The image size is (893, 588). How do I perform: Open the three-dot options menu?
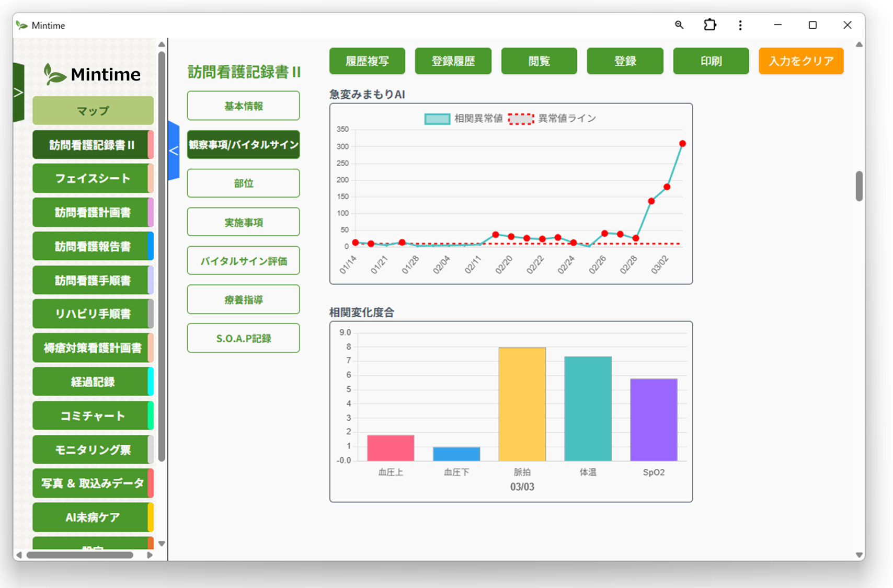(740, 25)
